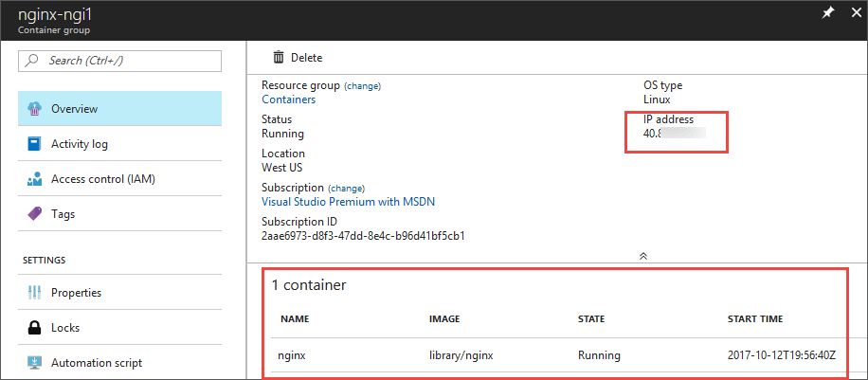Open the Activity log menu item

pyautogui.click(x=120, y=144)
